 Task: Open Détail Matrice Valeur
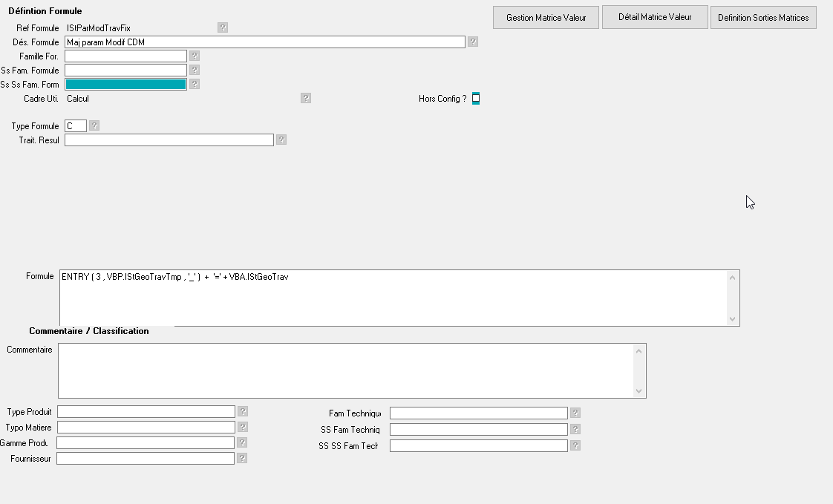[x=655, y=17]
